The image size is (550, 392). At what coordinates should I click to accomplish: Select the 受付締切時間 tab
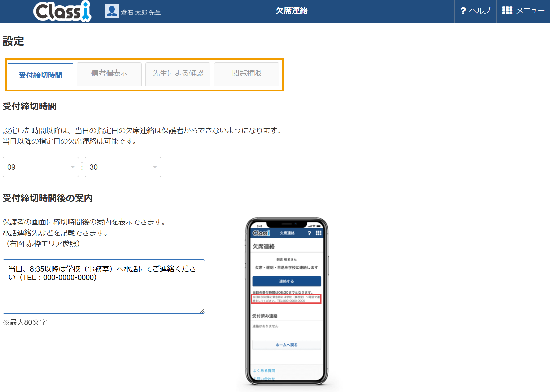[x=41, y=75]
